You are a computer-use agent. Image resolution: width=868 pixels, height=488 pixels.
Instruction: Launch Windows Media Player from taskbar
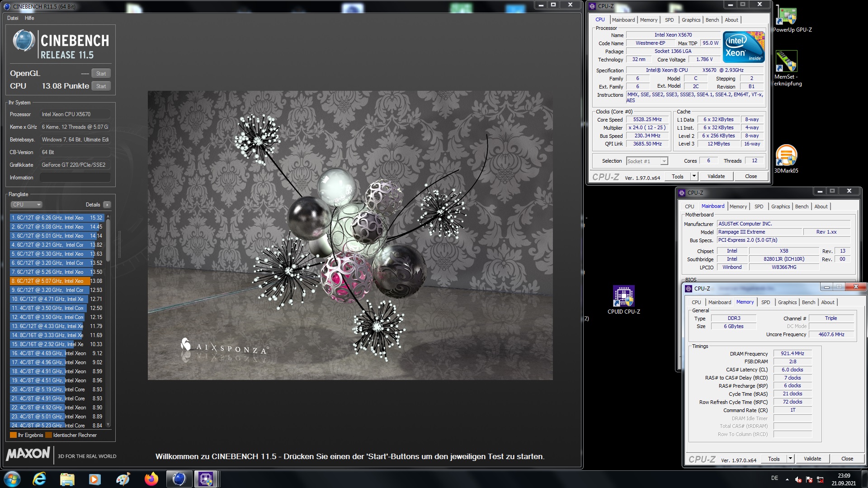click(x=94, y=479)
